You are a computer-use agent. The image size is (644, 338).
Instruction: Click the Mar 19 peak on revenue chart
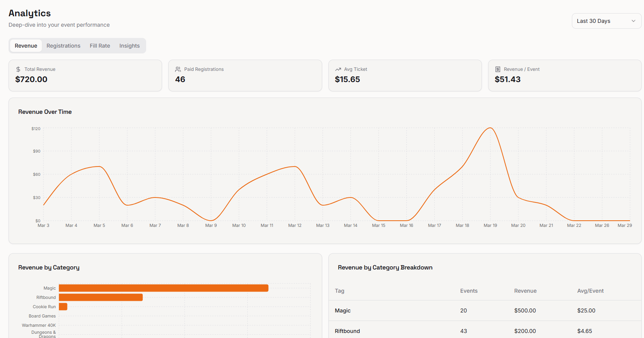[490, 128]
